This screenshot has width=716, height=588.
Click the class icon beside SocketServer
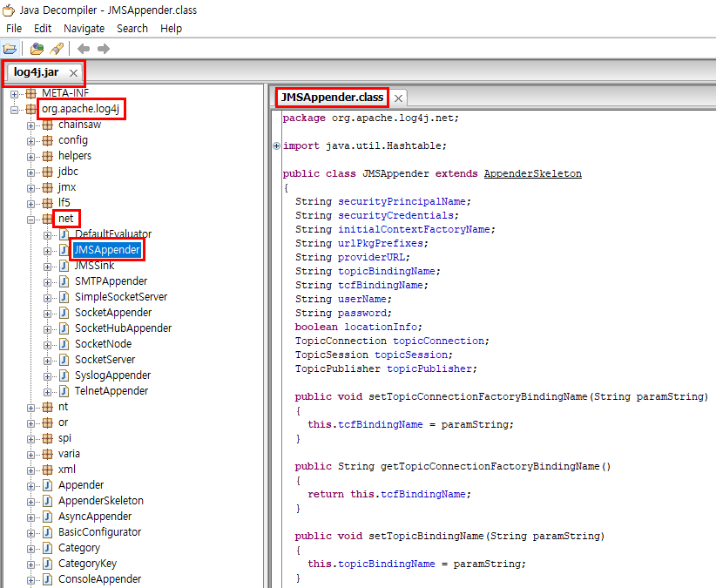(64, 360)
